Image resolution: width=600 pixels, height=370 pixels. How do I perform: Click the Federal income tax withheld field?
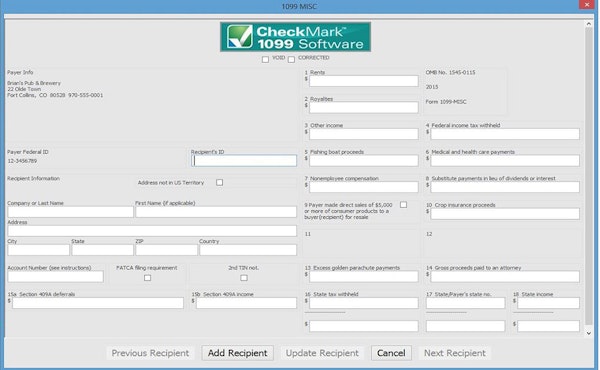click(x=505, y=134)
